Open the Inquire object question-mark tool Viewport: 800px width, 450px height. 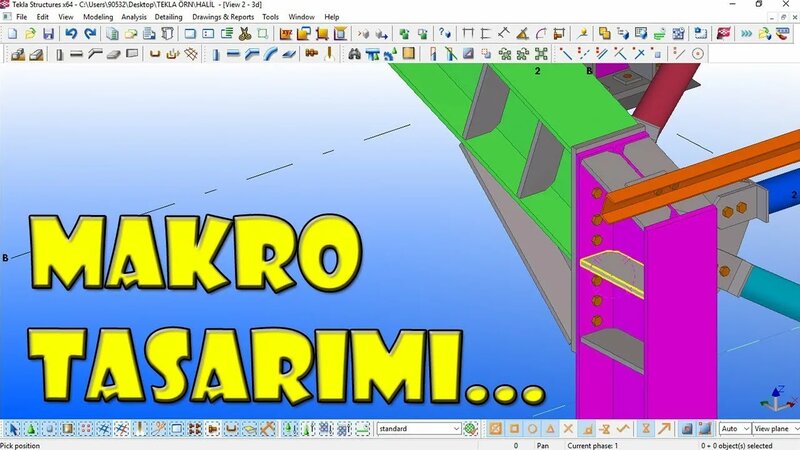coord(444,34)
